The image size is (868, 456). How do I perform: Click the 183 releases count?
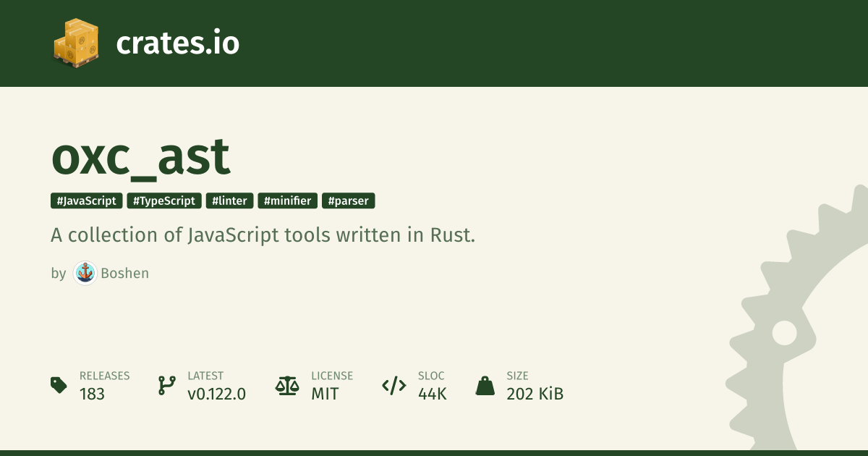tap(92, 394)
